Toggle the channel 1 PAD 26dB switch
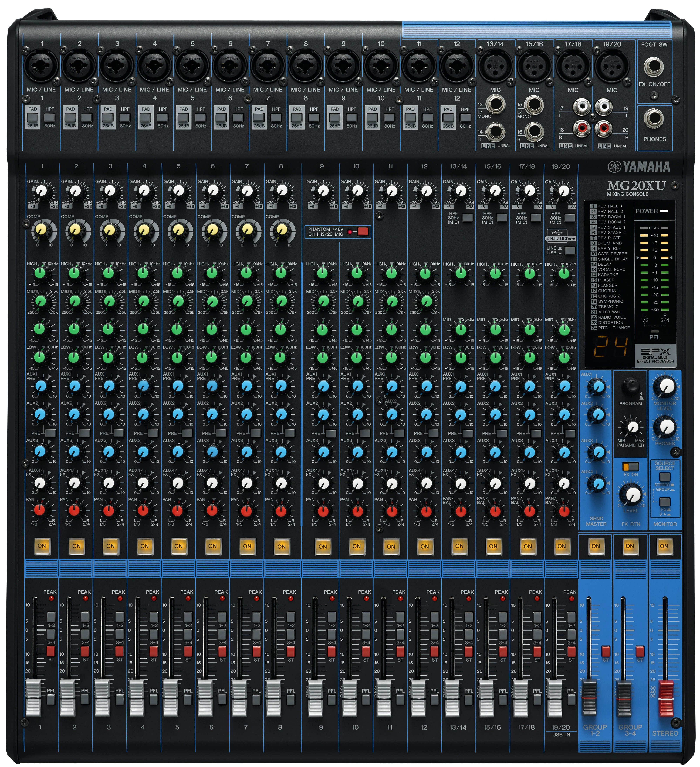700x767 pixels. pyautogui.click(x=33, y=118)
